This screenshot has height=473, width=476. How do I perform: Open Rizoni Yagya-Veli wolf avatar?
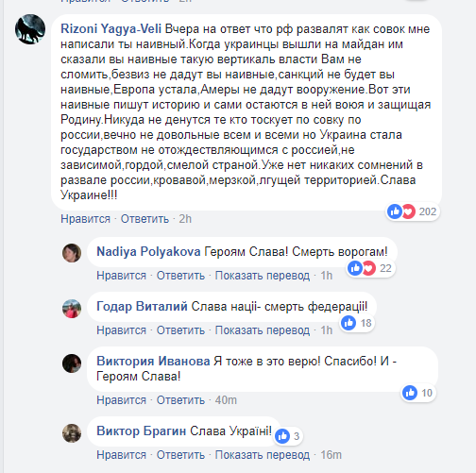[30, 29]
